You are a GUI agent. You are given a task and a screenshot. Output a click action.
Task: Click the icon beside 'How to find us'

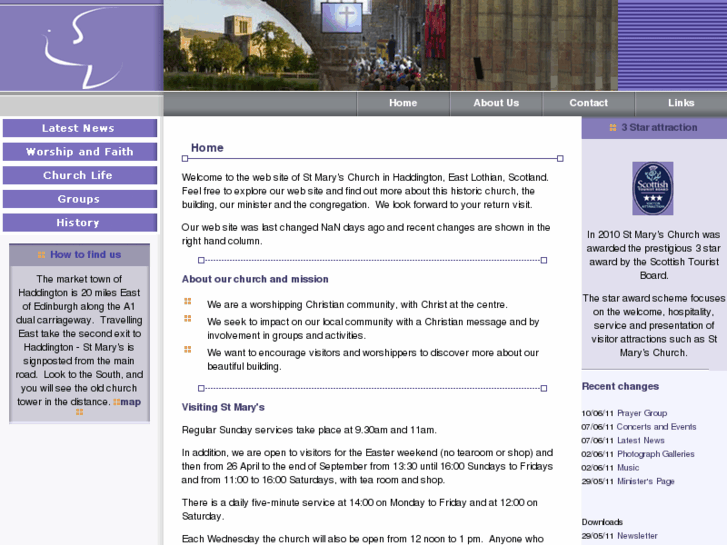click(41, 255)
